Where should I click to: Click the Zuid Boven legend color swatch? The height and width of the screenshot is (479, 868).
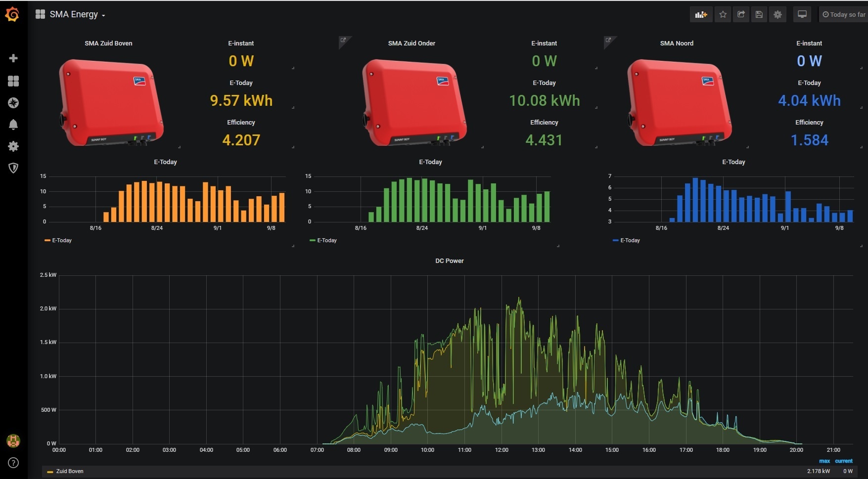[x=50, y=472]
